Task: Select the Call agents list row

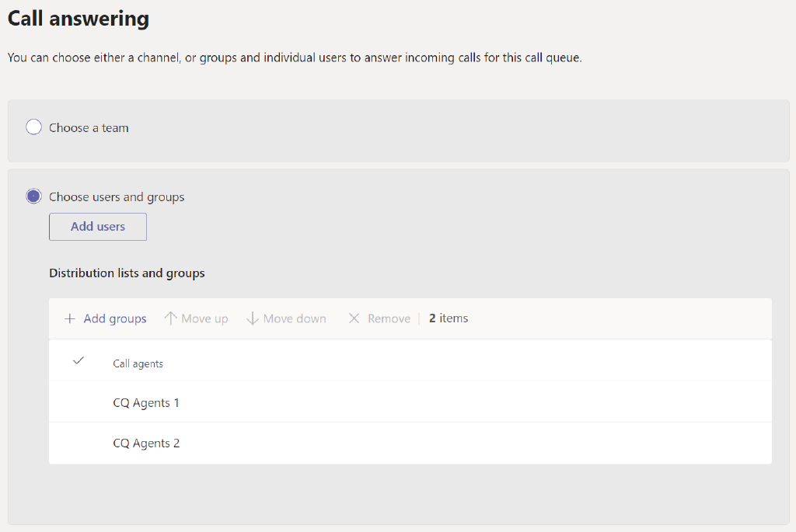Action: pyautogui.click(x=138, y=362)
